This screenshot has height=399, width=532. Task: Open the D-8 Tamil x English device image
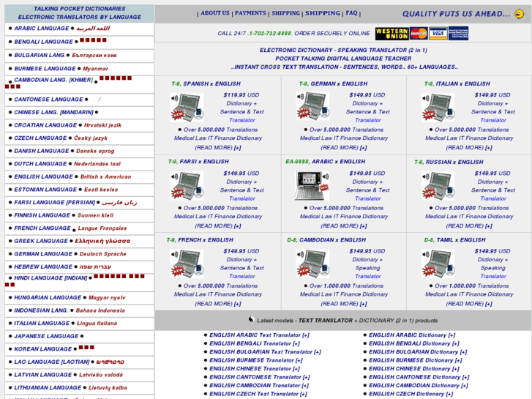438,264
